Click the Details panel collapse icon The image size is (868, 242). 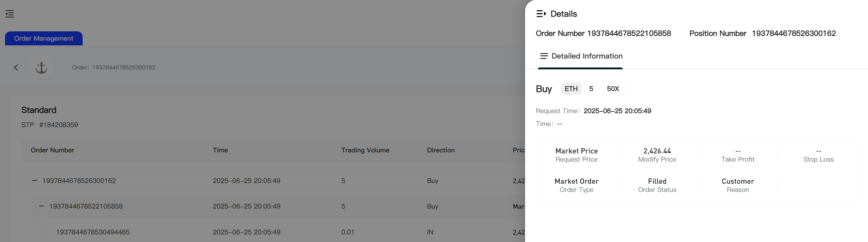541,14
